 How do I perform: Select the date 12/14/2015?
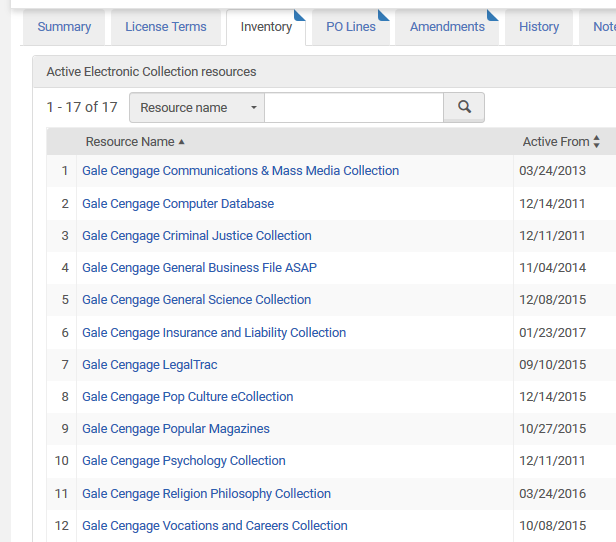pos(552,397)
